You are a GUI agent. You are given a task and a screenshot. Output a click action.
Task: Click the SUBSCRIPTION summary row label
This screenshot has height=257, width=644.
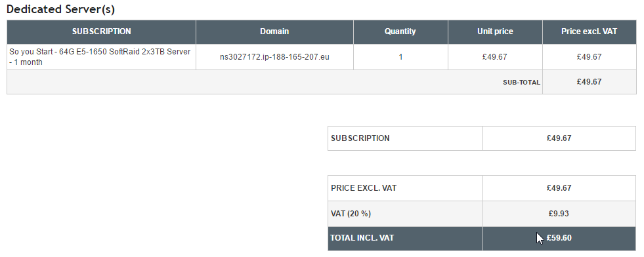[x=360, y=138]
